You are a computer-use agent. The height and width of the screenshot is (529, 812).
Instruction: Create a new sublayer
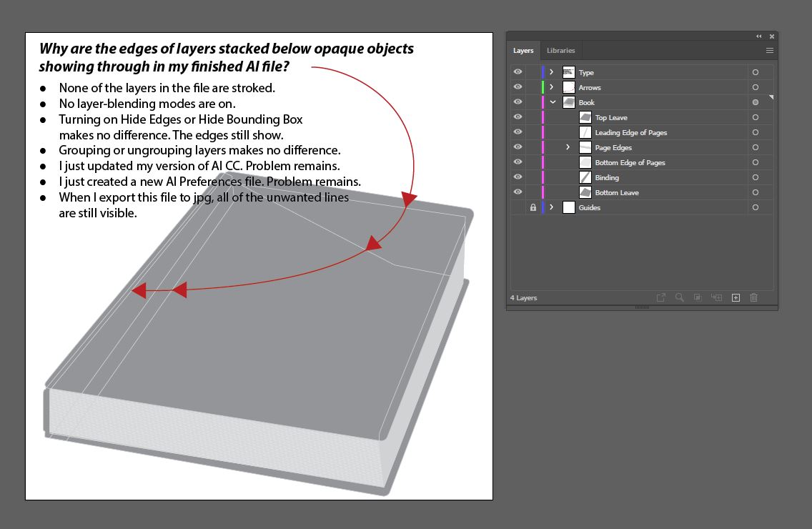(x=717, y=297)
